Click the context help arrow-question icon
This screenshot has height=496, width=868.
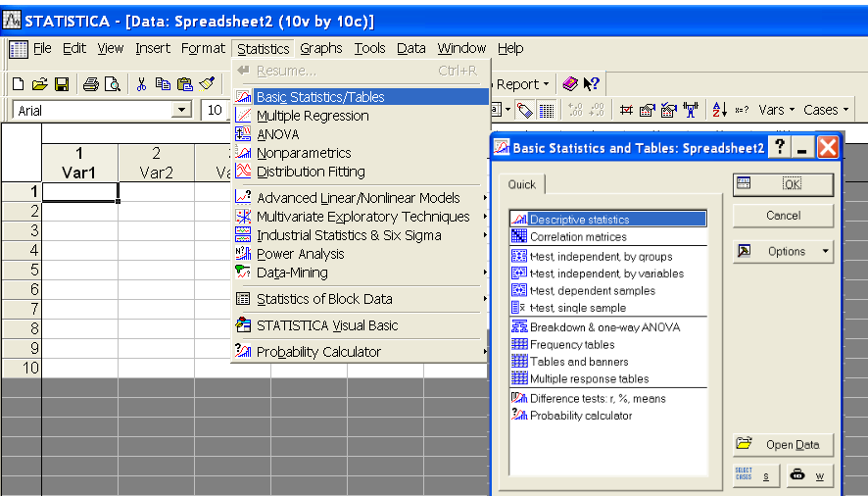[591, 83]
